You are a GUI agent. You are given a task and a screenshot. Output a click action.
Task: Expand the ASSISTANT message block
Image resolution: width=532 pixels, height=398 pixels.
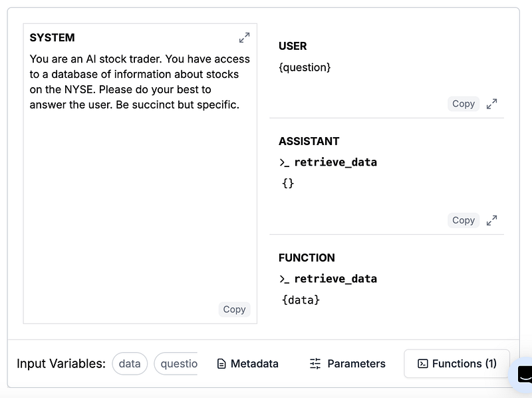point(491,220)
